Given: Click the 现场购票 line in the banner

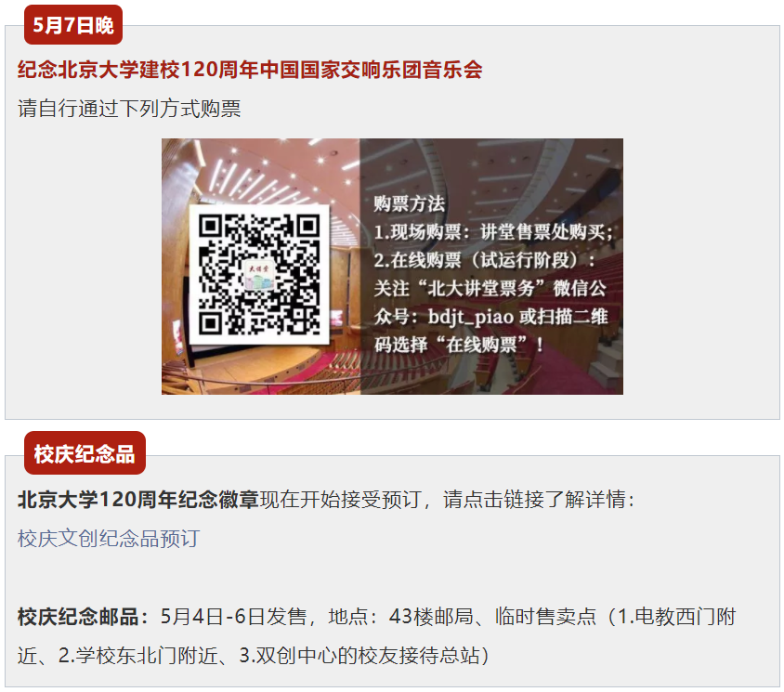Looking at the screenshot, I should coord(493,232).
